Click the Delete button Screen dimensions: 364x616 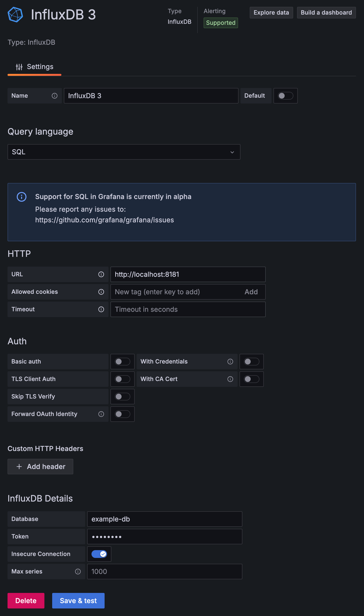(26, 601)
